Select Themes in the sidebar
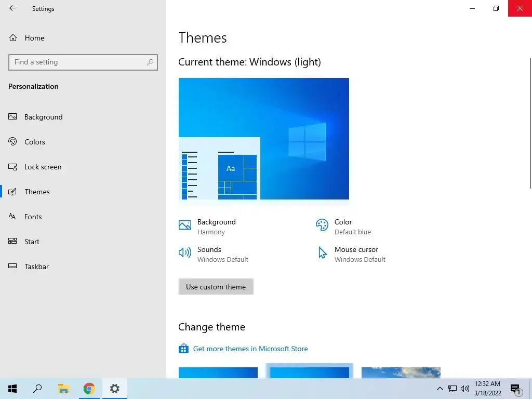The image size is (532, 399). tap(83, 192)
